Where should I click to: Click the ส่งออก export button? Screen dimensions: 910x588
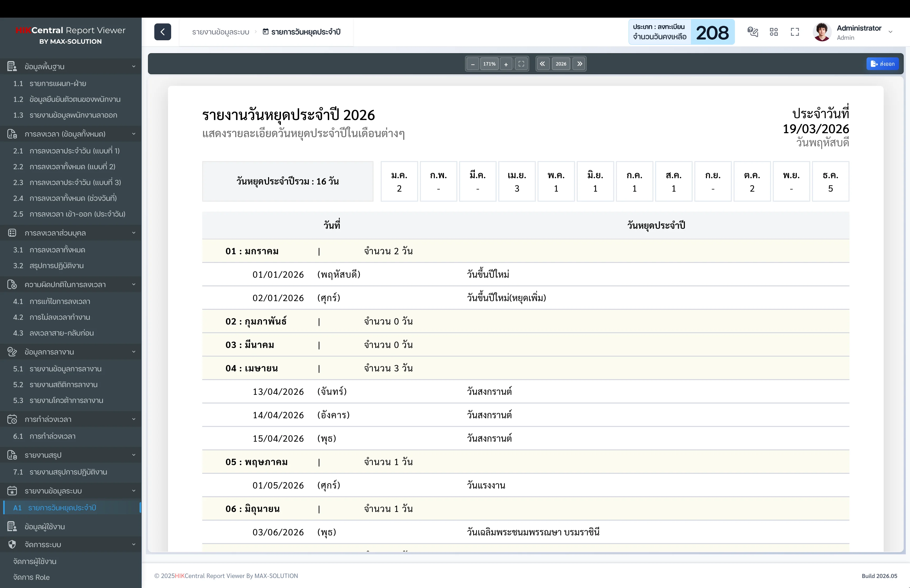[x=883, y=64]
